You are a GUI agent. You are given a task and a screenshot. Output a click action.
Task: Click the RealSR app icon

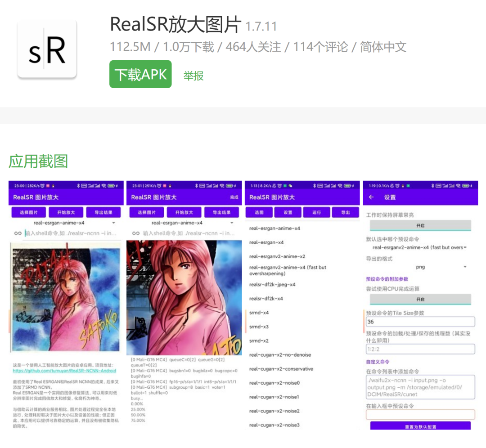tap(47, 49)
